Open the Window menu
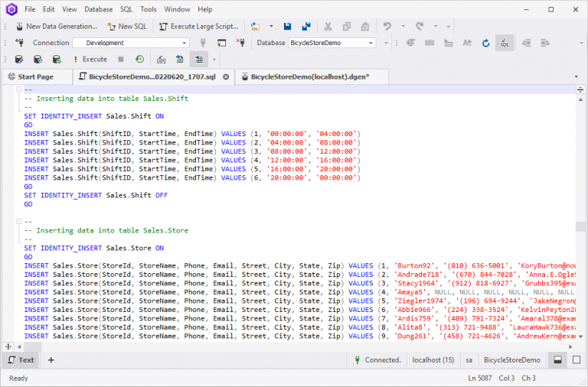 pyautogui.click(x=177, y=9)
